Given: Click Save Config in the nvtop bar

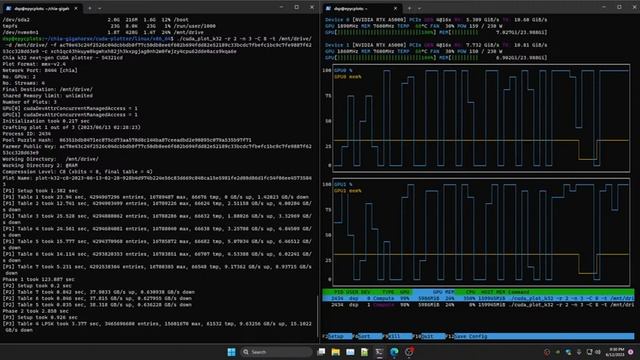Looking at the screenshot, I should (544, 336).
